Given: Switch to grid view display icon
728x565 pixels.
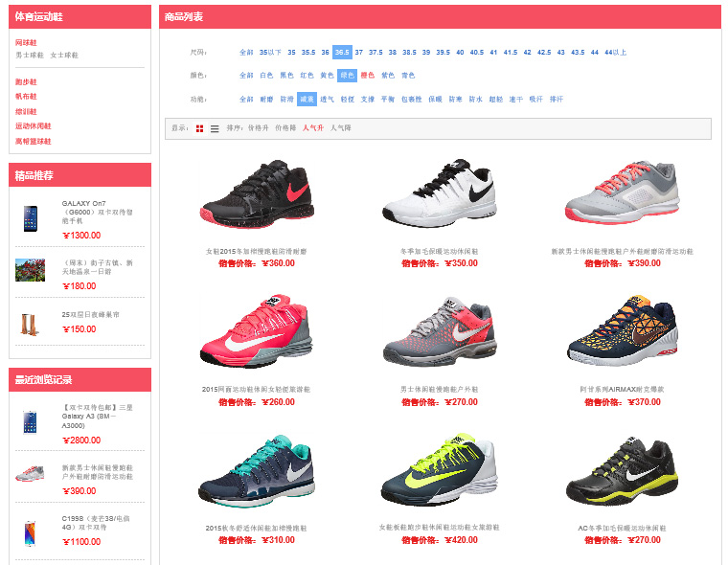Looking at the screenshot, I should click(199, 128).
